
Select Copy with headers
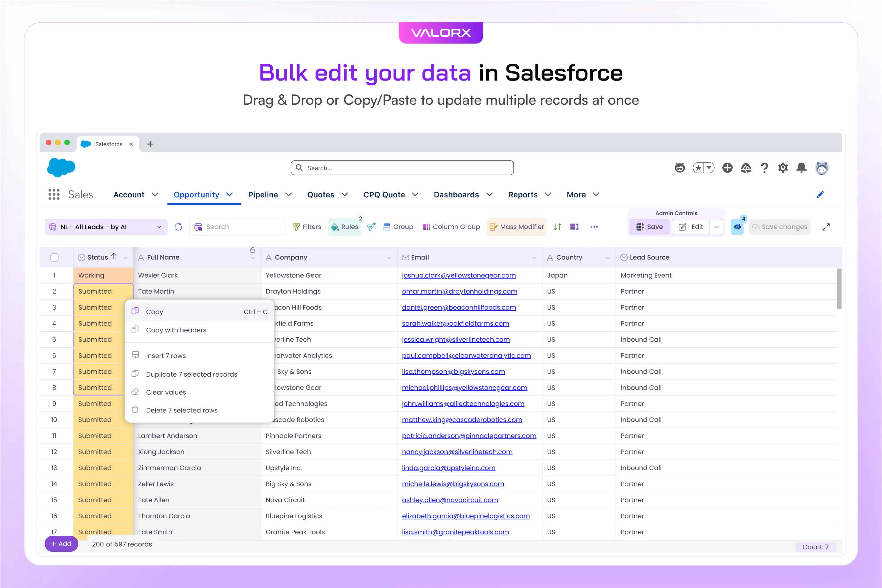click(200, 330)
